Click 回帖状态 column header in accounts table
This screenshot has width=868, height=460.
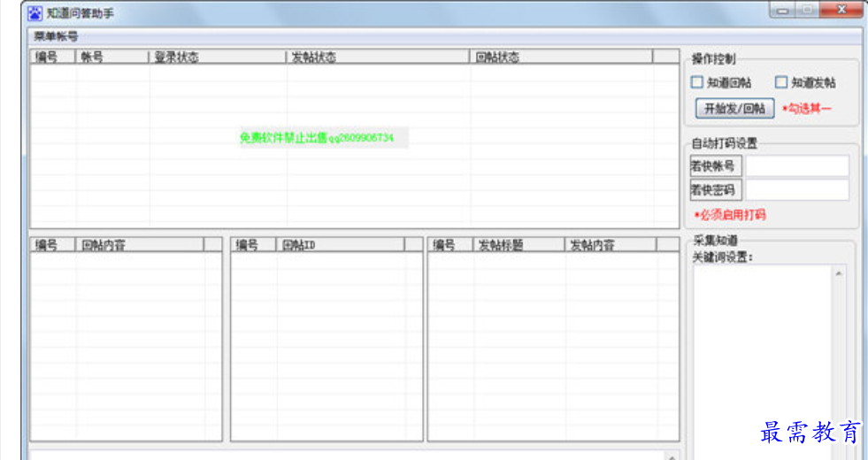coord(561,57)
